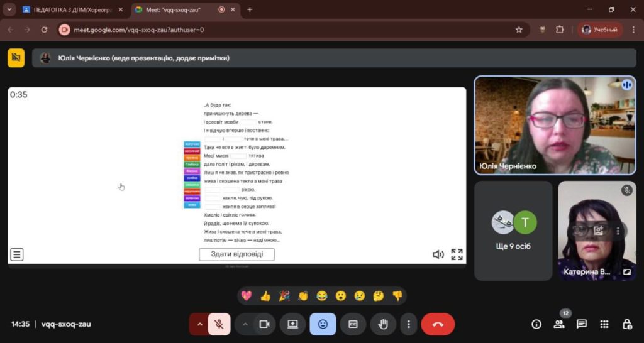Raise your hand in the meeting
This screenshot has width=644, height=343.
383,324
